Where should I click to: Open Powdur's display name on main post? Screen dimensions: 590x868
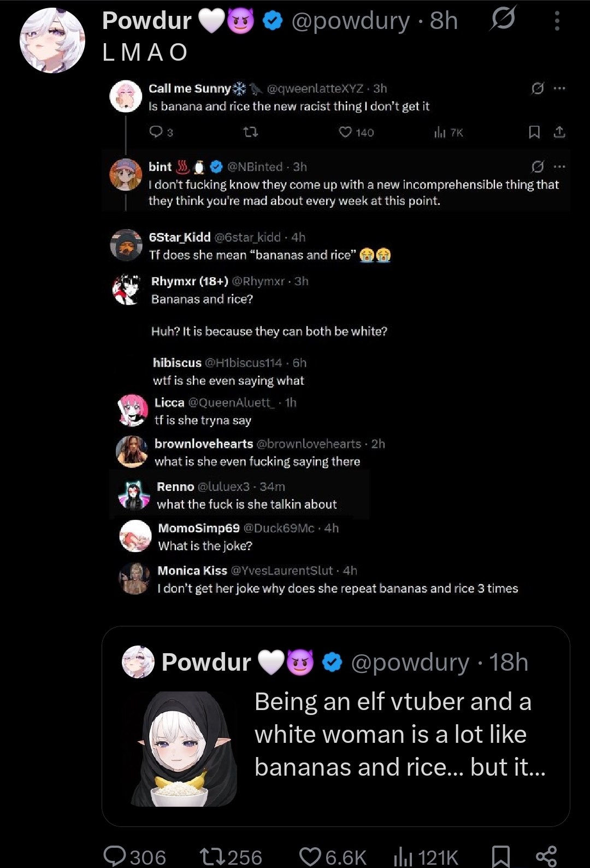pyautogui.click(x=146, y=21)
